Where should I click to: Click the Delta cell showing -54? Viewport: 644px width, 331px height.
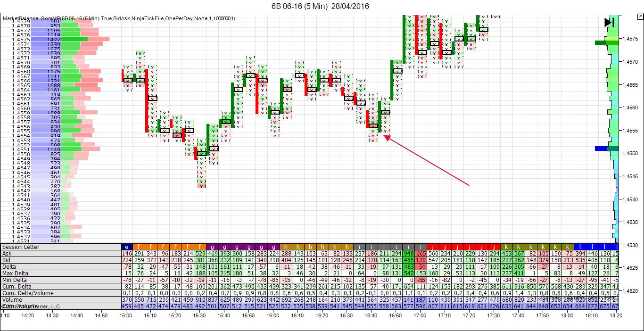click(x=421, y=266)
